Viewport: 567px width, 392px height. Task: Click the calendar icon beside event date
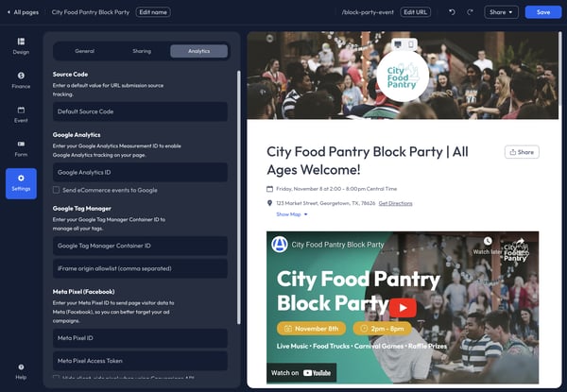tap(269, 189)
